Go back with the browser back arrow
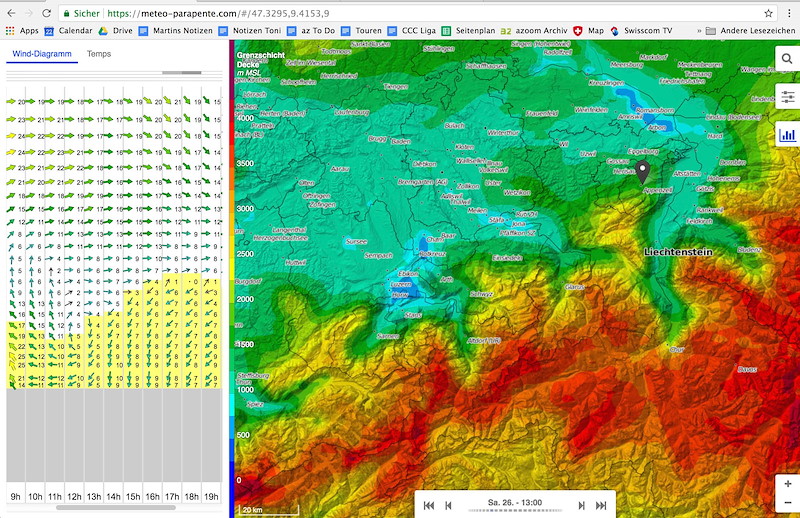The image size is (800, 518). pyautogui.click(x=11, y=13)
